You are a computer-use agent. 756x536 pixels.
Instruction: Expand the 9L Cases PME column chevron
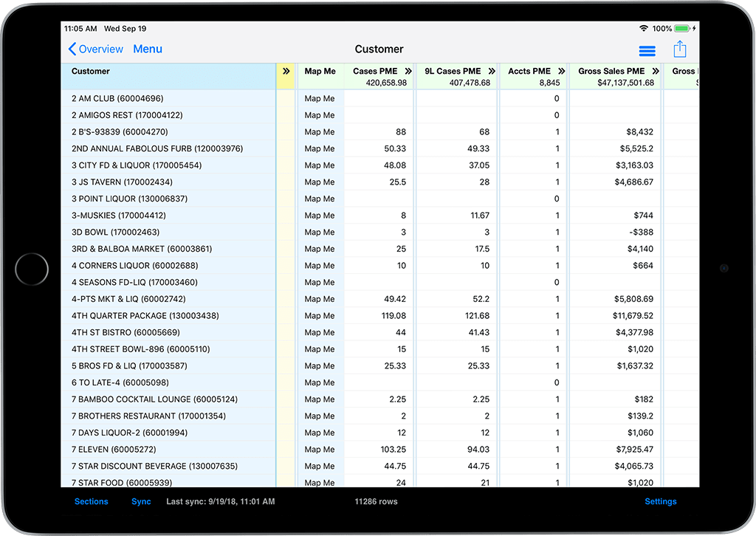click(492, 72)
